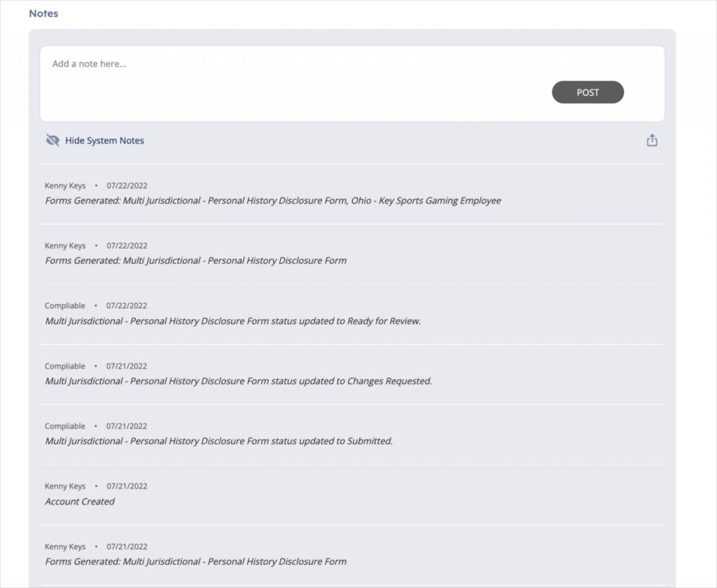The image size is (717, 588).
Task: Select the 'Account Created' note text
Action: coord(80,501)
